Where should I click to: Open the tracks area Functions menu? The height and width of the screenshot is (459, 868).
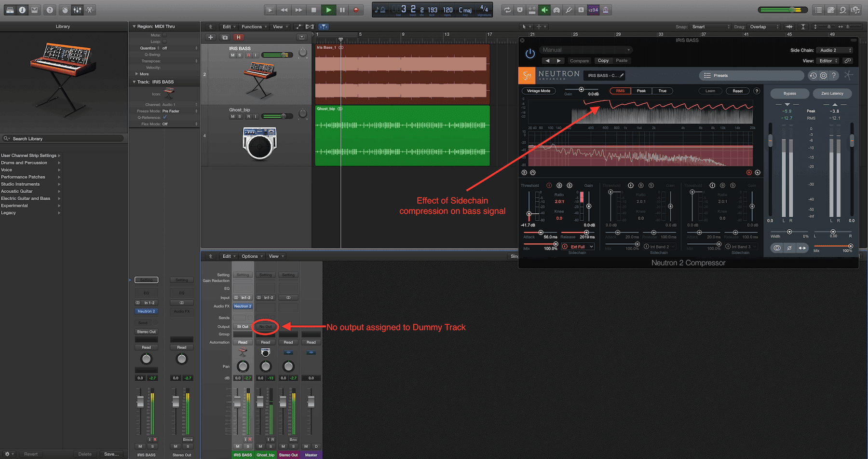[254, 27]
